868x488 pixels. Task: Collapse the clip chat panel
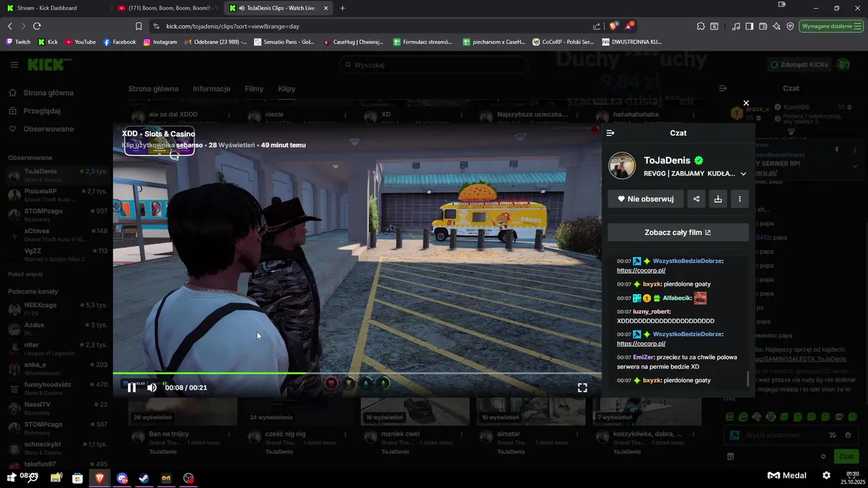(x=610, y=134)
